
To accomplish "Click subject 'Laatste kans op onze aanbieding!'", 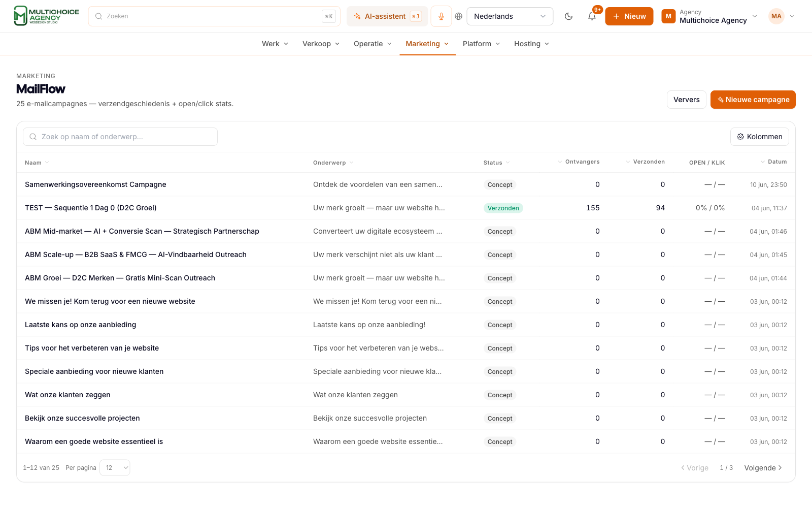I will click(369, 325).
